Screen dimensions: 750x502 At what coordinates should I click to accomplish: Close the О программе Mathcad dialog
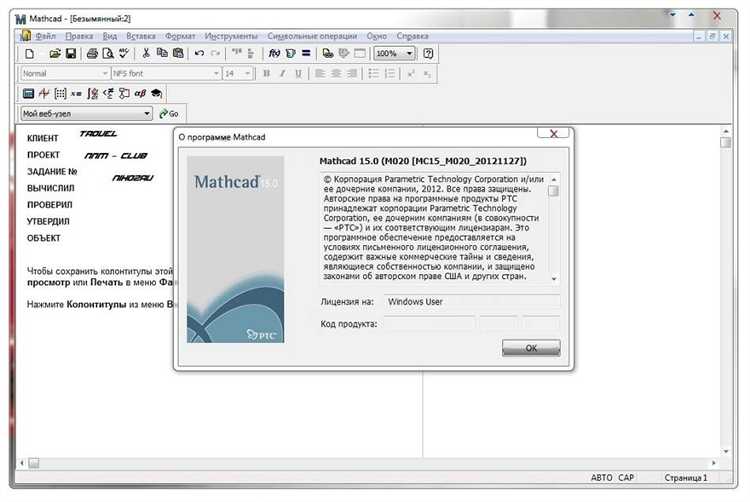[553, 133]
